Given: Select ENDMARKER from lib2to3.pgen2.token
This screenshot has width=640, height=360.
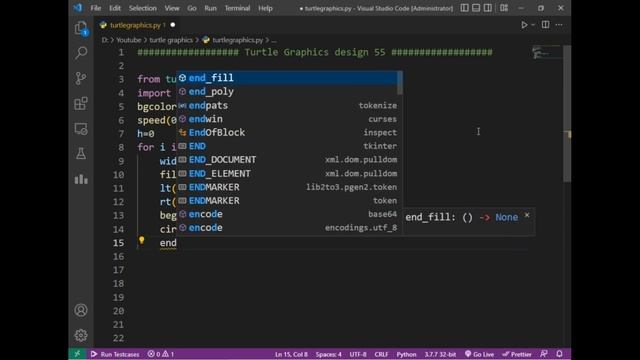Looking at the screenshot, I should (287, 187).
